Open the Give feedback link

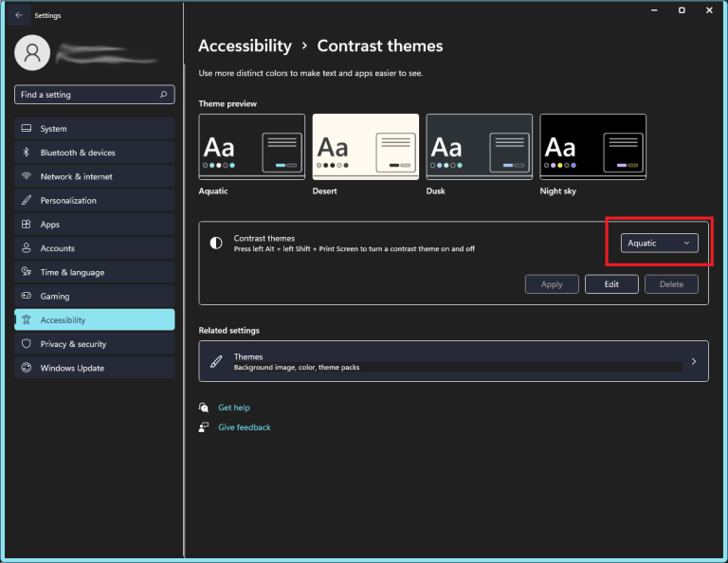244,427
